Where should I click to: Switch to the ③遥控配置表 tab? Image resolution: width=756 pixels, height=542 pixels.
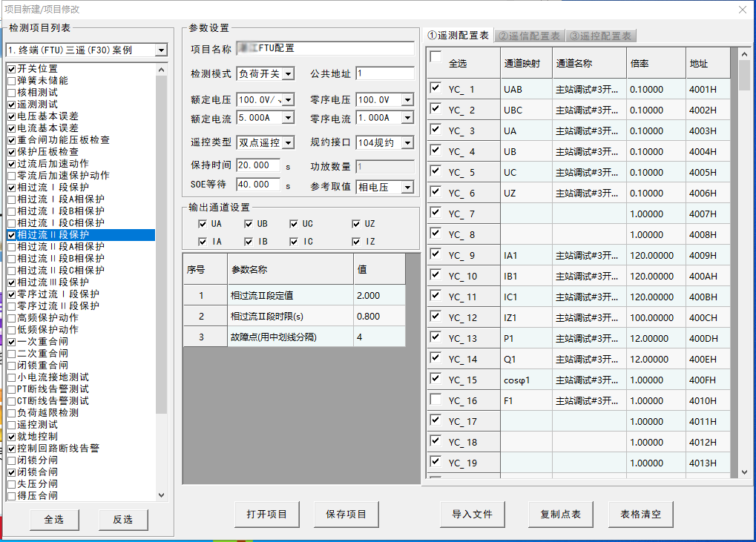pos(600,36)
